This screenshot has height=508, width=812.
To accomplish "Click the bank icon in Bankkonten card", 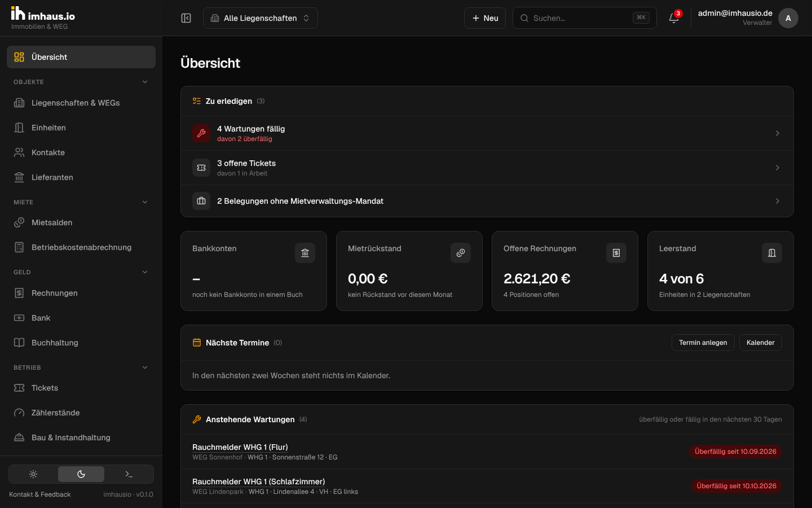I will (305, 253).
